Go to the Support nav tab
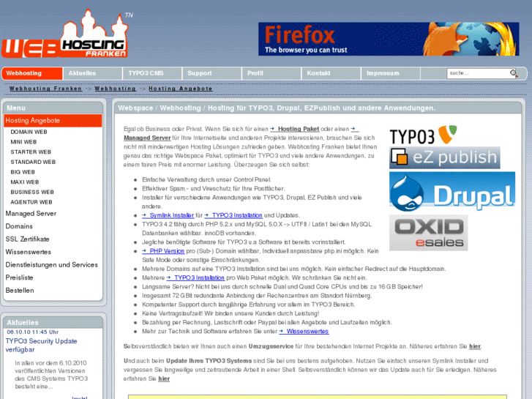The image size is (532, 399). [x=212, y=73]
